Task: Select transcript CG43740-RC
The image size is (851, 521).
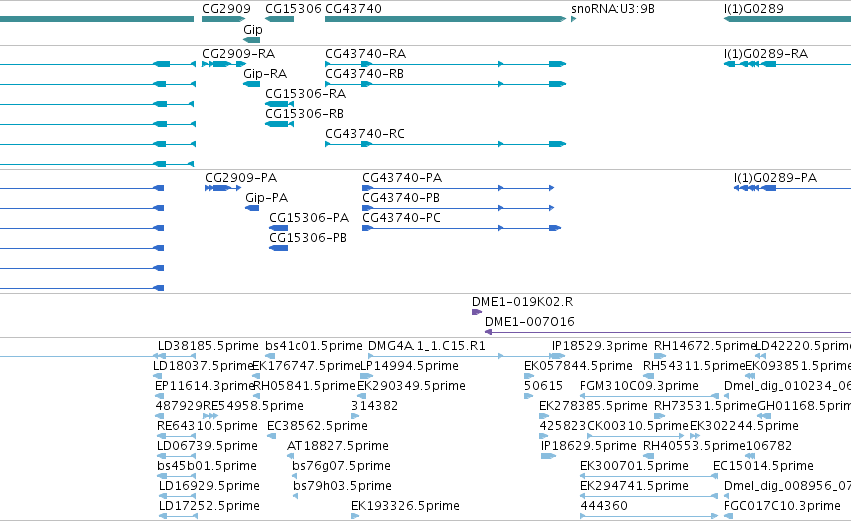Action: point(365,134)
